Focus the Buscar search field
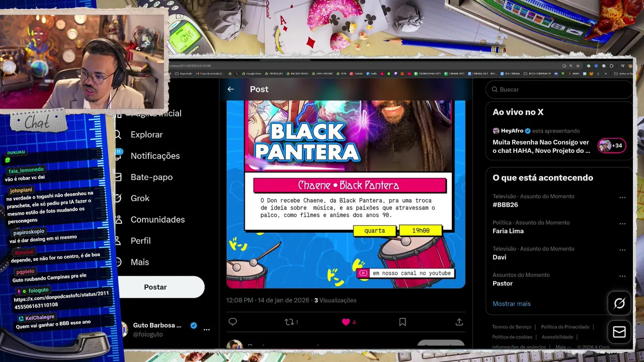 tap(558, 89)
